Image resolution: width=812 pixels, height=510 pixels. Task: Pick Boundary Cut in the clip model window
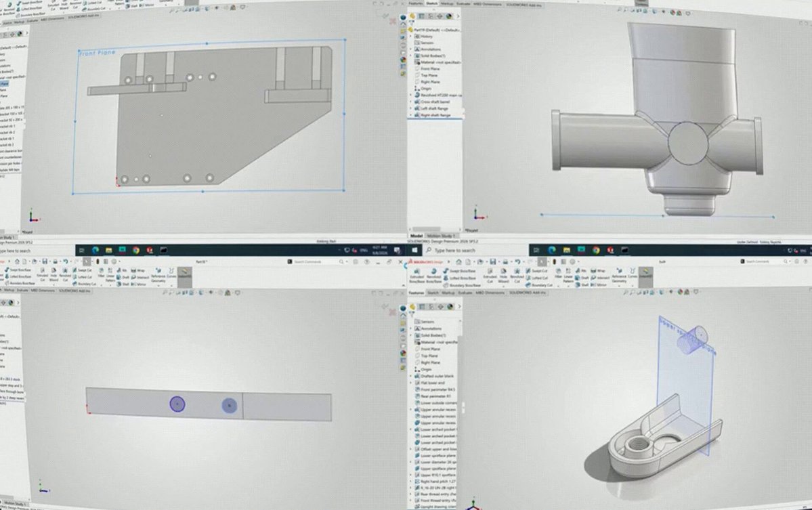(539, 285)
